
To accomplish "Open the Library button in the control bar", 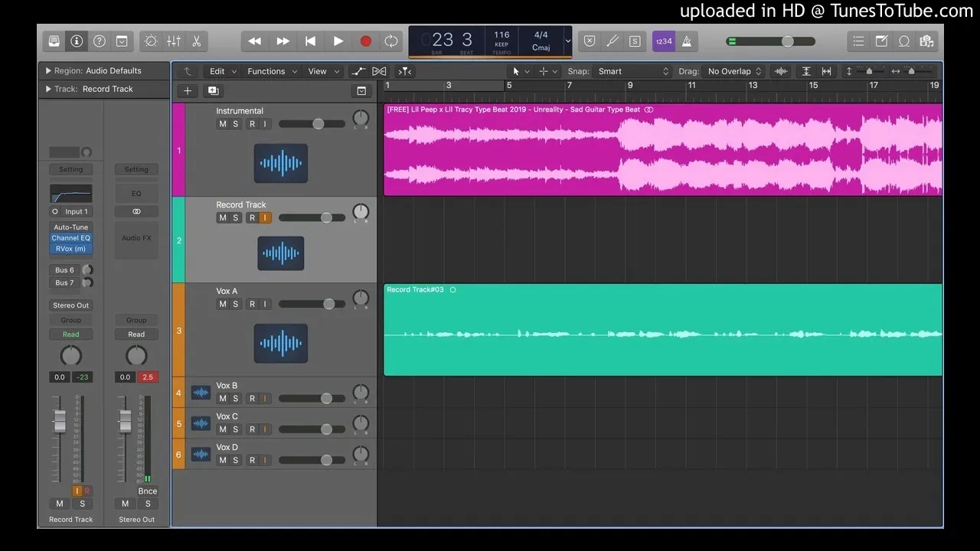I will tap(54, 41).
